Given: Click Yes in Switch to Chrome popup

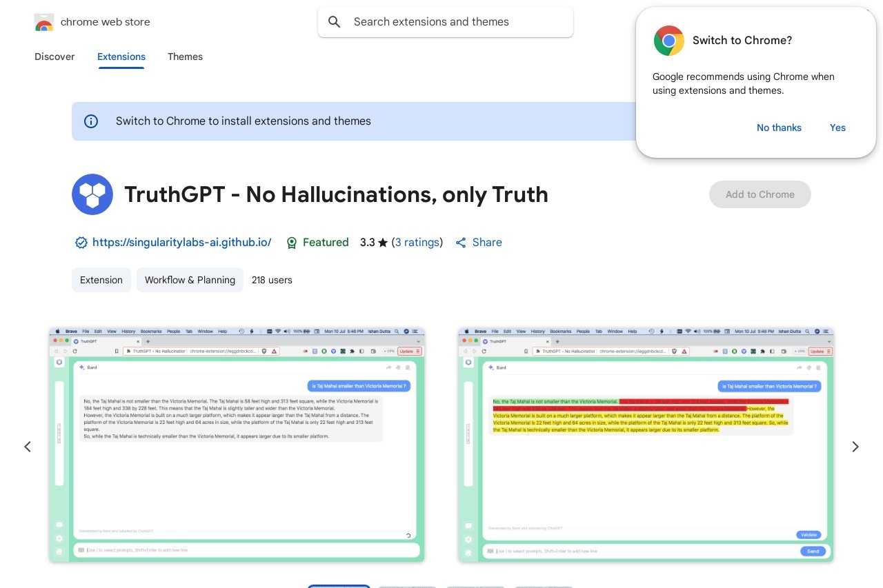Looking at the screenshot, I should tap(837, 128).
